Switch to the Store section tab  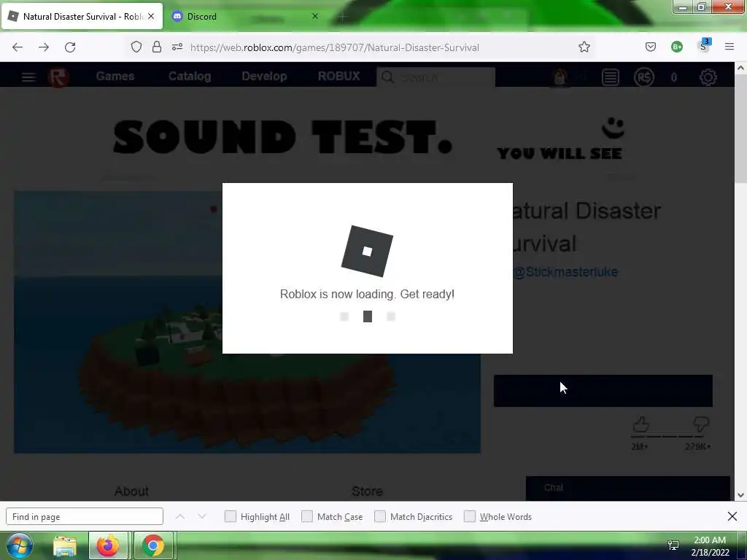coord(367,491)
